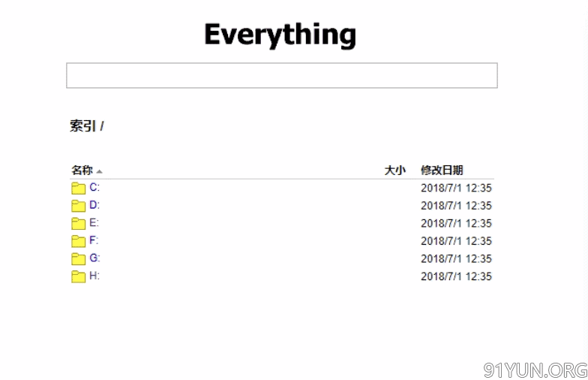The height and width of the screenshot is (380, 588).
Task: Open the C: drive link
Action: click(94, 187)
